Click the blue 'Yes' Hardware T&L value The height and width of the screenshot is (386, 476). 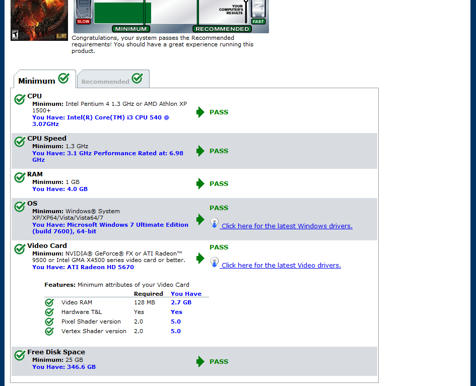pos(176,312)
